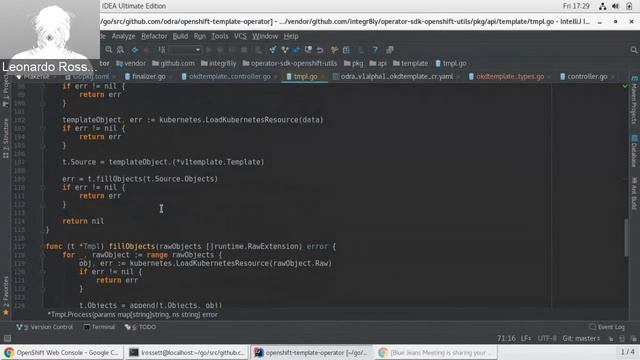
Task: Click the Build project icon in toolbar
Action: click(x=162, y=50)
